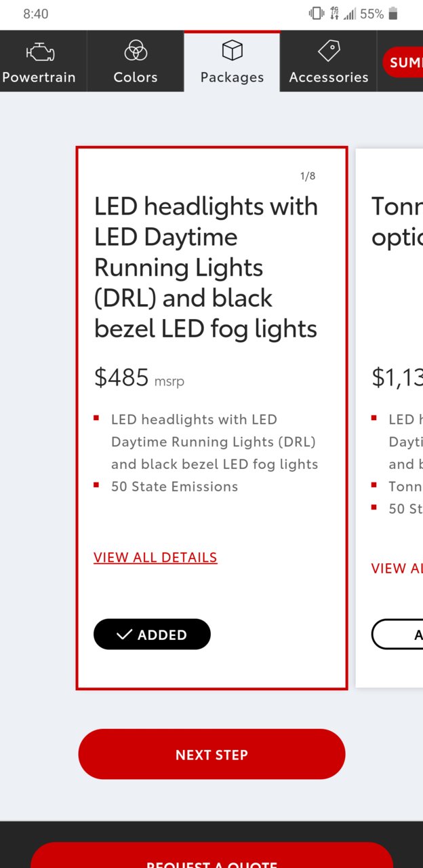
Task: Click the red NEXT STEP button
Action: (211, 754)
